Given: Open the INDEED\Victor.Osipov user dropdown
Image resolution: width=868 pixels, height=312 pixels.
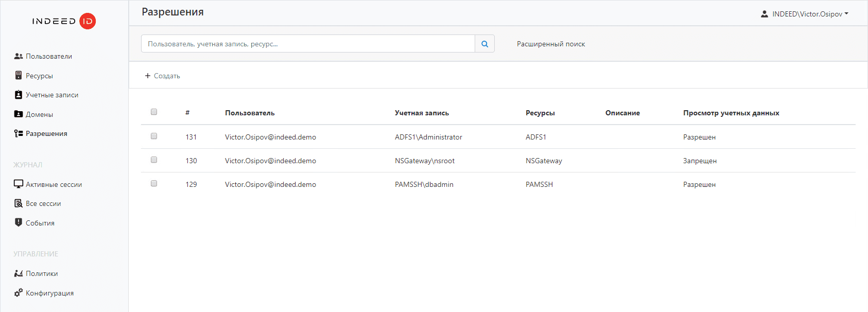Looking at the screenshot, I should tap(805, 14).
